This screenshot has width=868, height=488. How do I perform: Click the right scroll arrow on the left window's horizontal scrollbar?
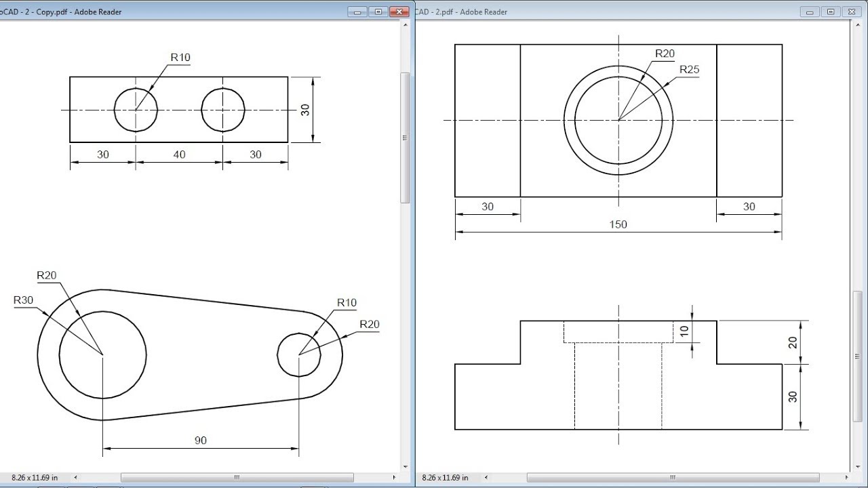tap(394, 476)
